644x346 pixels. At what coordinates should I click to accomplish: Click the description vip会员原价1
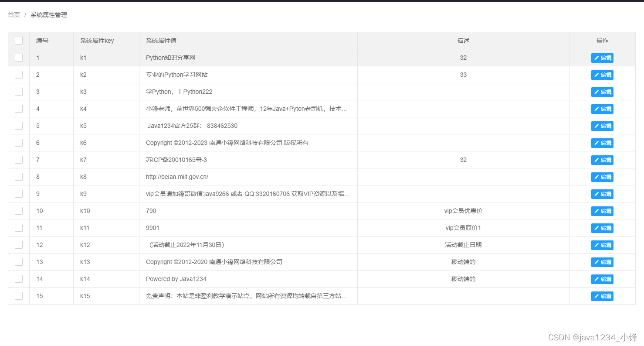click(x=463, y=228)
